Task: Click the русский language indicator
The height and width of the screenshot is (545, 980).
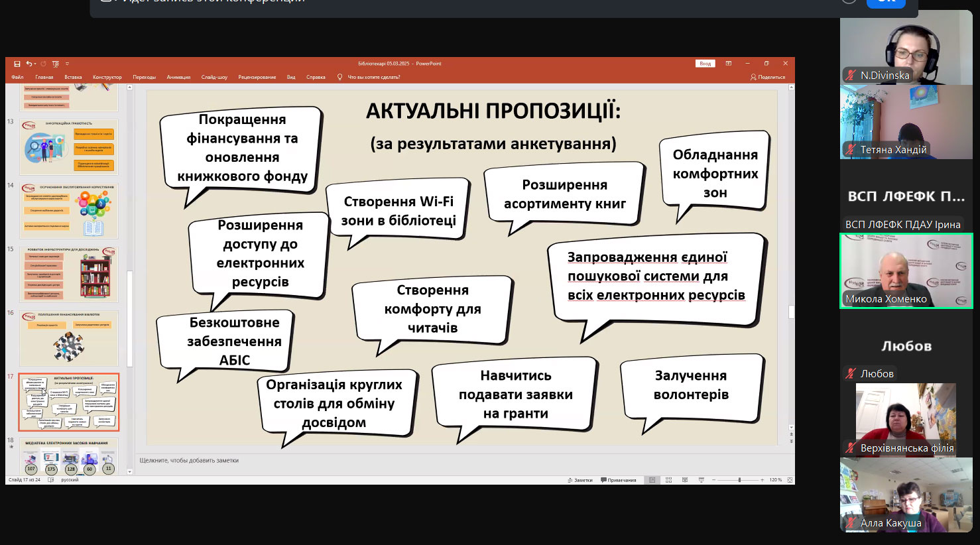Action: click(x=70, y=480)
